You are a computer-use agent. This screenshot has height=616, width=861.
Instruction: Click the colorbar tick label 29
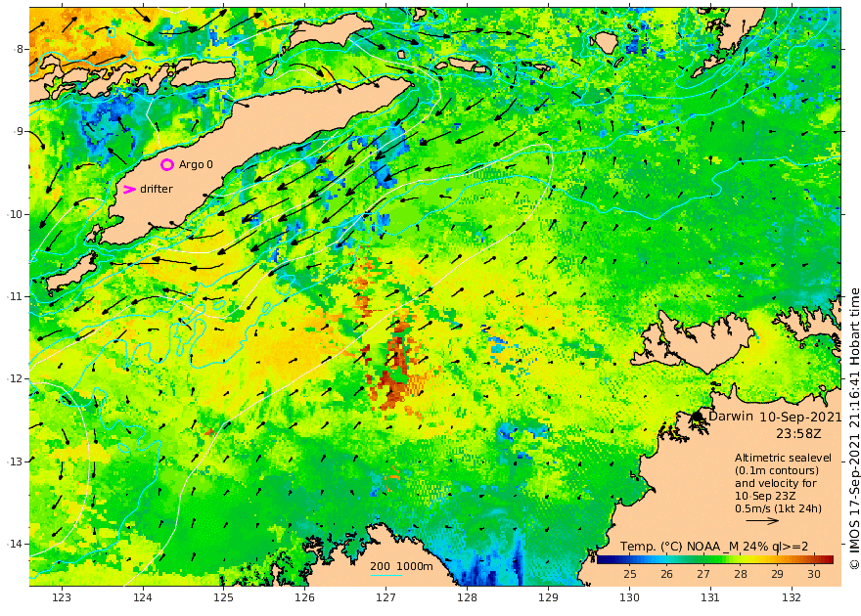tap(777, 574)
